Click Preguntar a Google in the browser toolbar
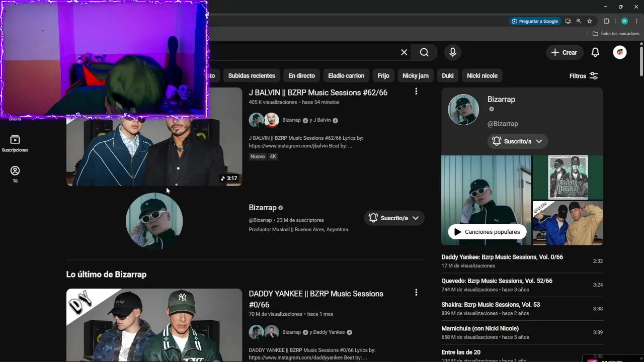The height and width of the screenshot is (362, 644). 535,21
